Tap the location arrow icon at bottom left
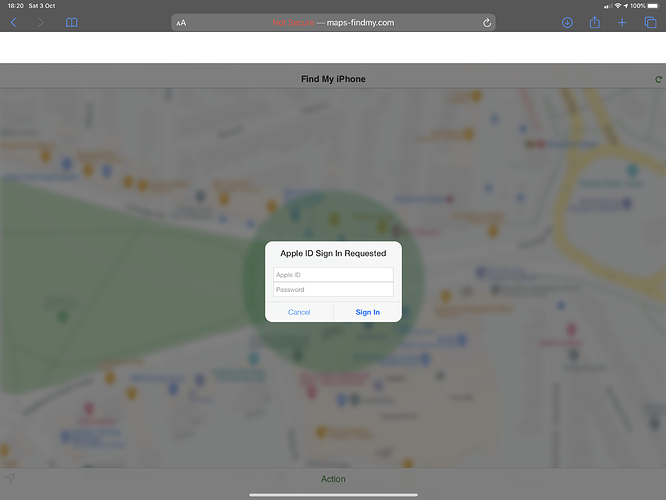This screenshot has width=666, height=500. click(x=10, y=478)
